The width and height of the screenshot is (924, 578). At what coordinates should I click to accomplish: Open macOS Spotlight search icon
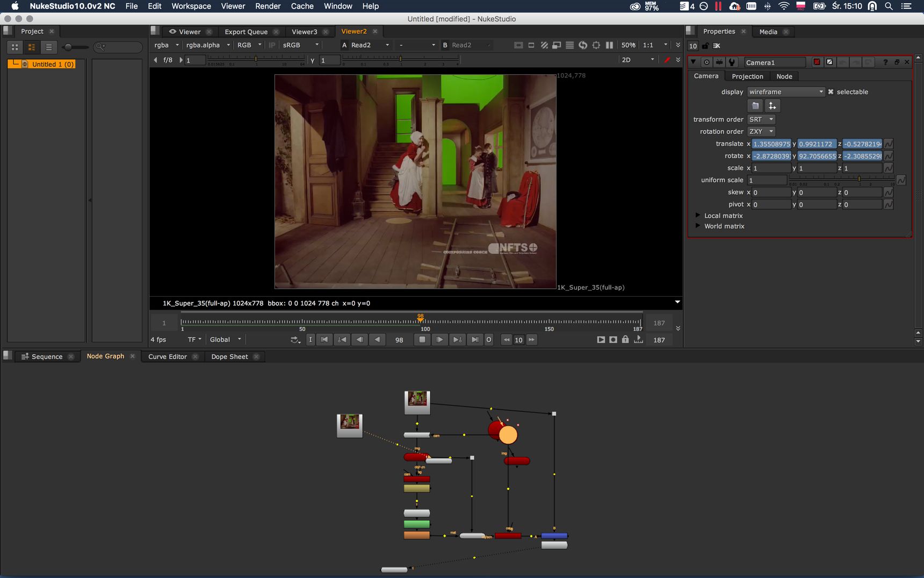[889, 6]
